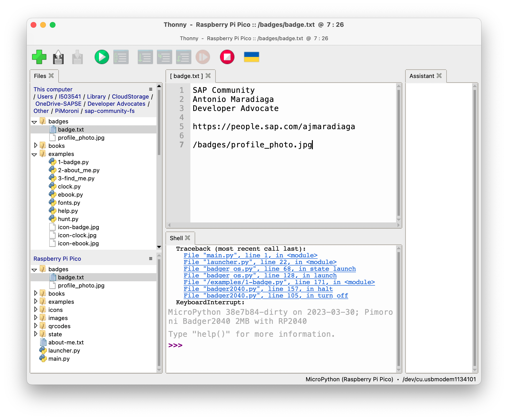Run the current script

[102, 57]
